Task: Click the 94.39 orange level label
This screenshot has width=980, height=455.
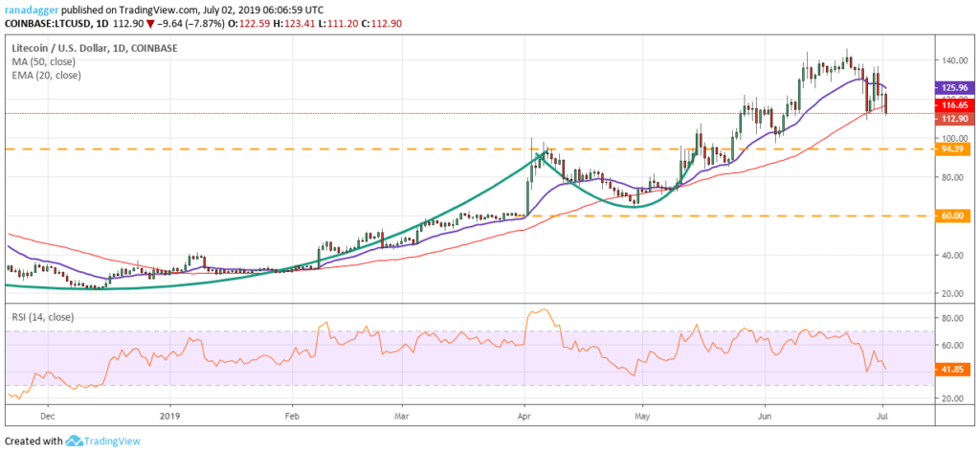Action: 950,149
